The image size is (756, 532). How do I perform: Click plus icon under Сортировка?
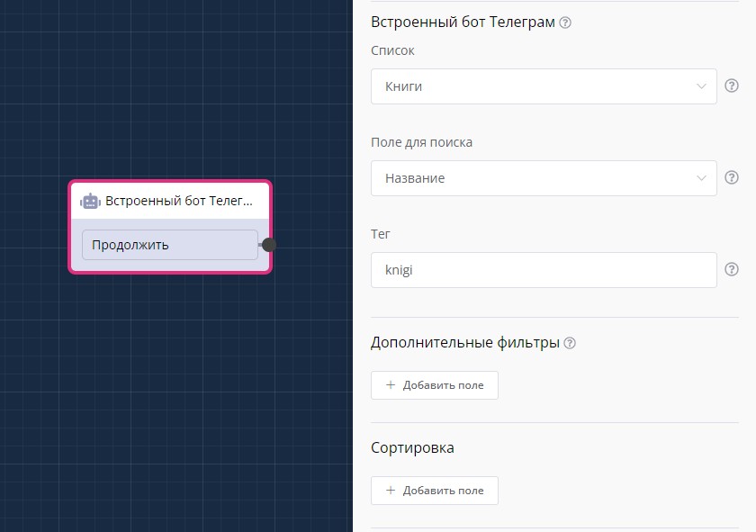coord(391,491)
